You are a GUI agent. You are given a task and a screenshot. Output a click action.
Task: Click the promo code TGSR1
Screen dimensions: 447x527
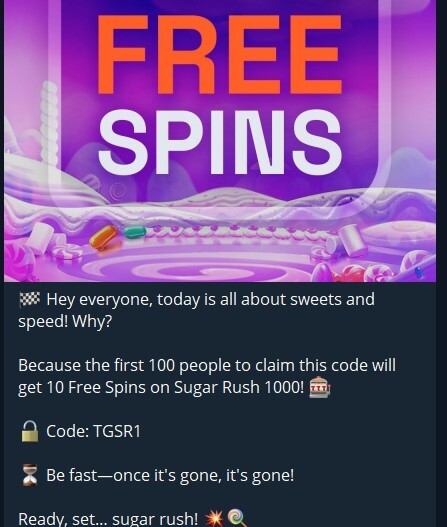[x=117, y=431]
